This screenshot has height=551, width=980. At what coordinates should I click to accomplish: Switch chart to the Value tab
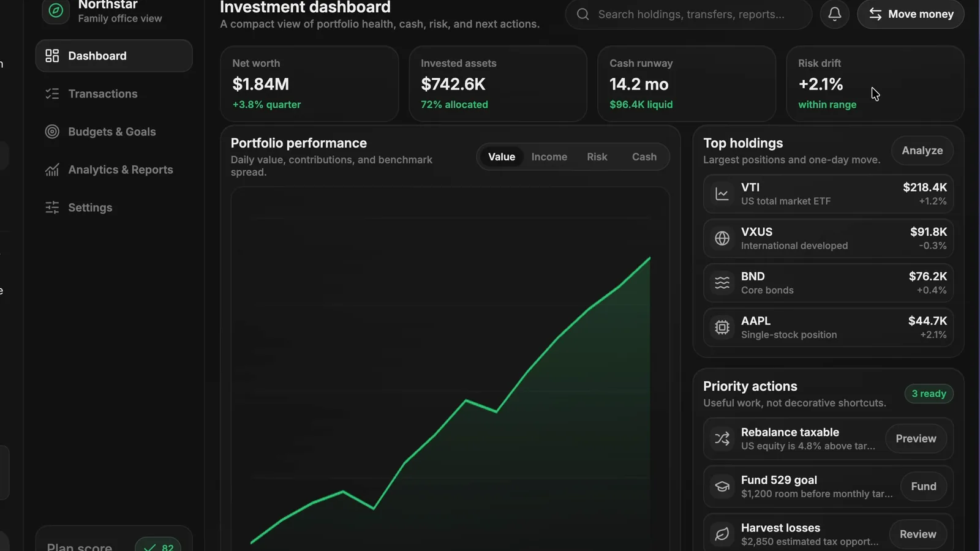click(x=502, y=157)
